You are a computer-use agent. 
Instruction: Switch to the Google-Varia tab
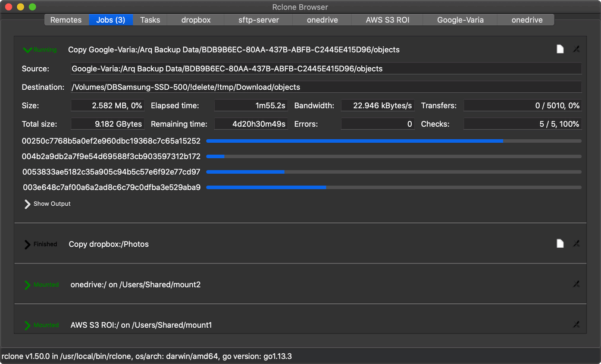pyautogui.click(x=461, y=20)
